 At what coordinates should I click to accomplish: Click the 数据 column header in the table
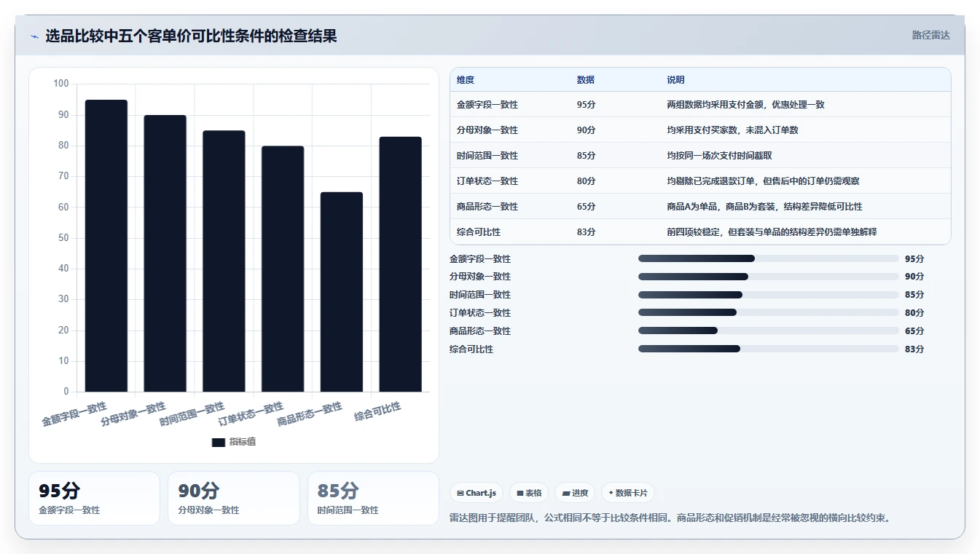tap(585, 80)
